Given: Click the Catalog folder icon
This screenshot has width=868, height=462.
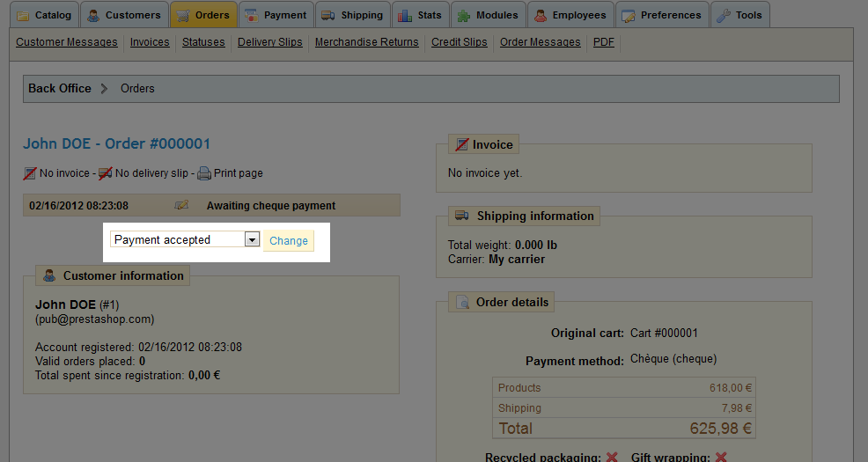Looking at the screenshot, I should [x=23, y=16].
